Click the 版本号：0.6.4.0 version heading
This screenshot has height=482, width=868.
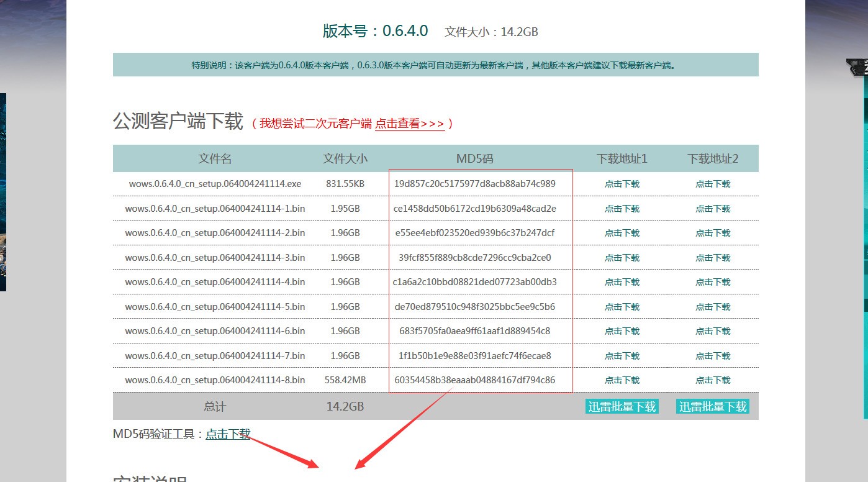click(375, 31)
